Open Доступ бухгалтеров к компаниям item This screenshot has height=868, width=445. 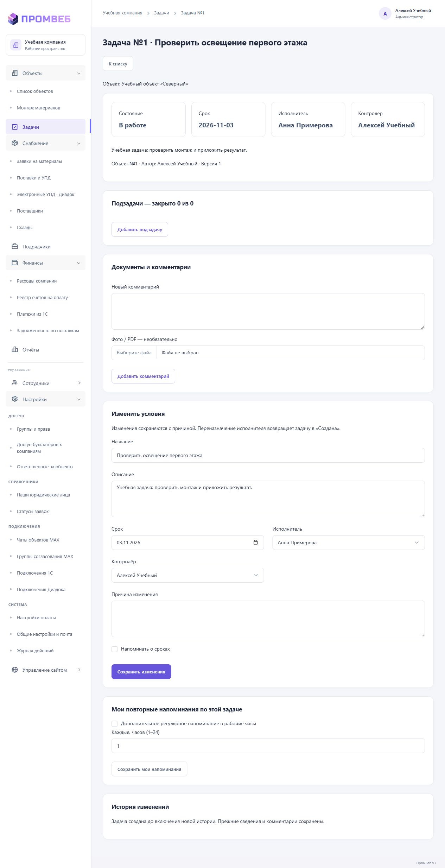click(x=39, y=448)
